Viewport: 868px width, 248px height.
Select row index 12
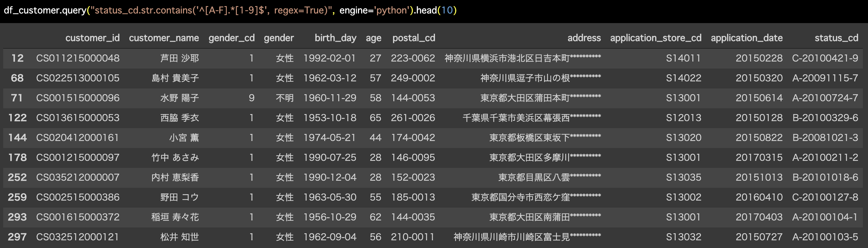pos(17,58)
